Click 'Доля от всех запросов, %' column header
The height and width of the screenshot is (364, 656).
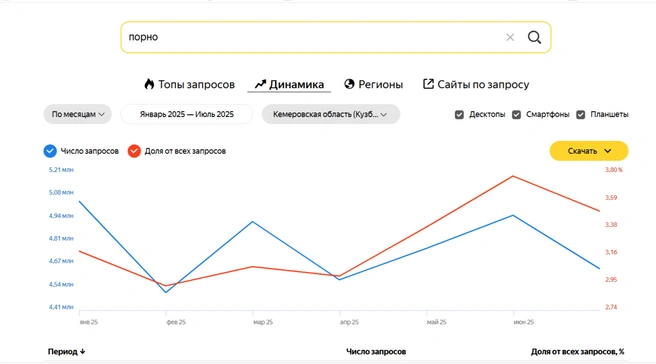click(577, 352)
